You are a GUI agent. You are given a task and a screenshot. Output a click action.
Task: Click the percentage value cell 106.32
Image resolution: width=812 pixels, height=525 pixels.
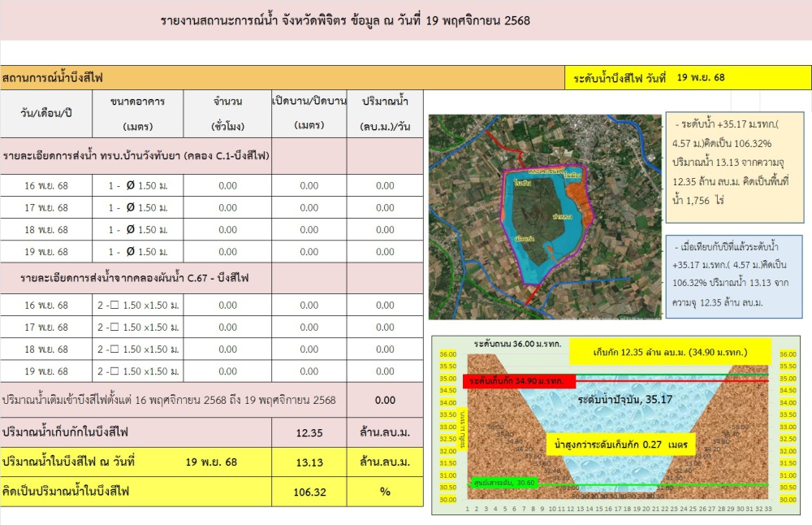[x=309, y=491]
